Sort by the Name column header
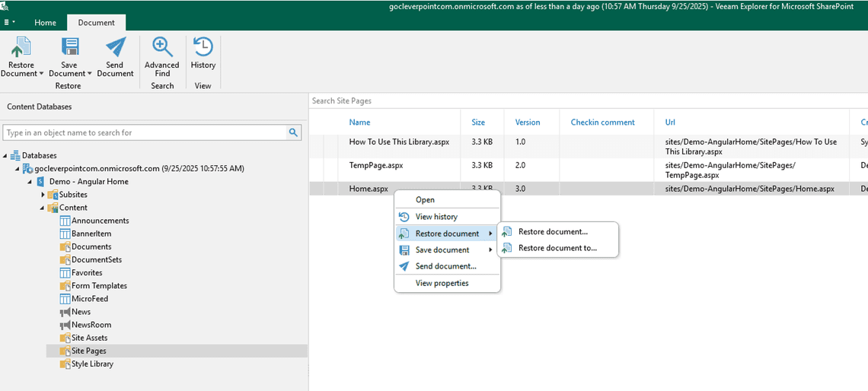Screen dimensions: 868x391 click(x=359, y=122)
